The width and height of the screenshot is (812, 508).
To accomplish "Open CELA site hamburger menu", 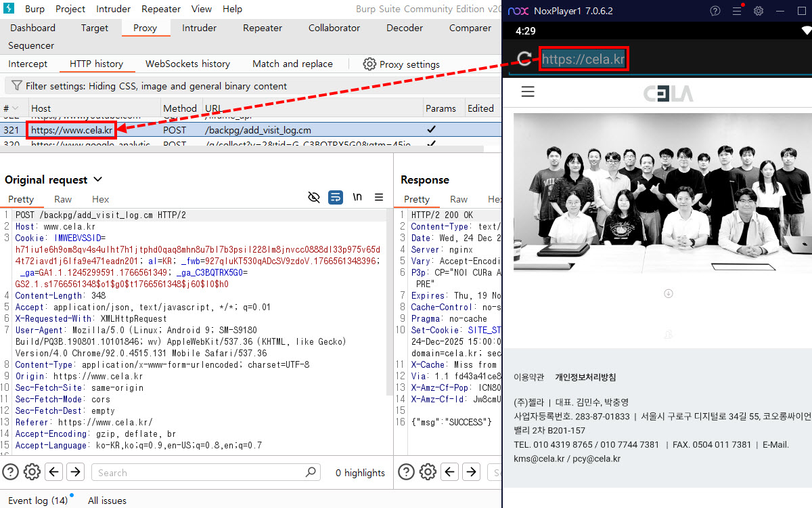I will coord(528,92).
